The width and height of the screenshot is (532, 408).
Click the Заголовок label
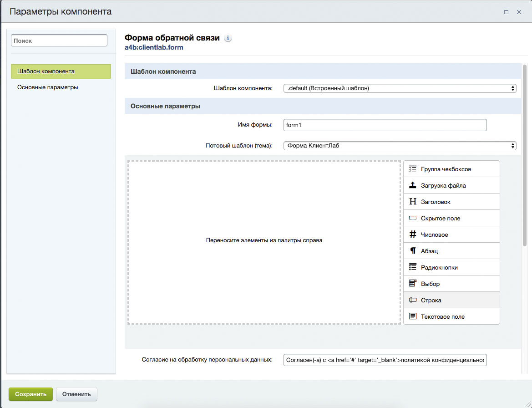click(436, 202)
